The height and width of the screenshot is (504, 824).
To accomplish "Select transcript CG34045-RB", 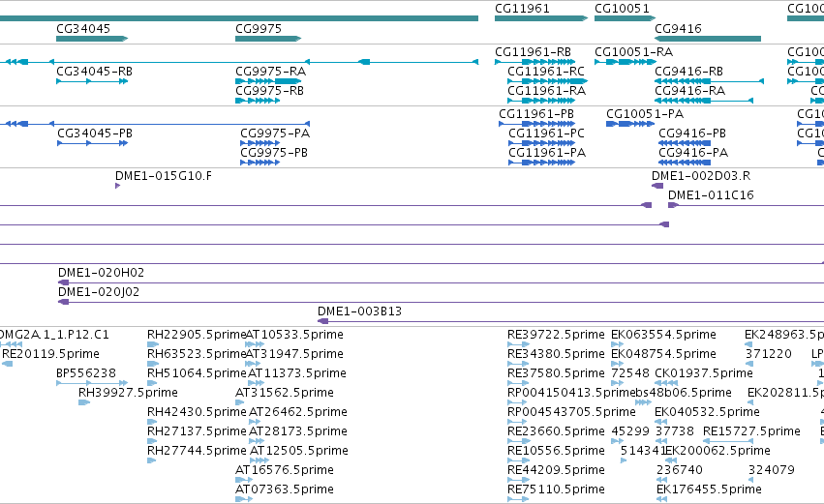I will [x=92, y=81].
